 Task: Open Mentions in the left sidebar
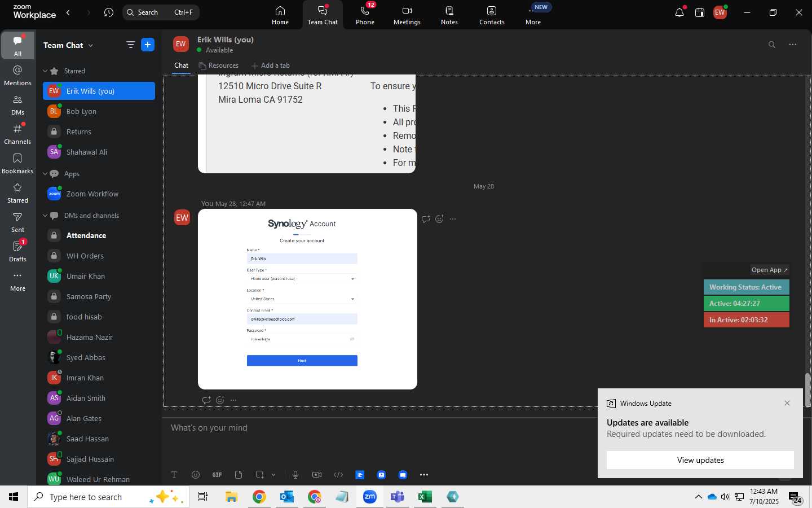pos(17,75)
